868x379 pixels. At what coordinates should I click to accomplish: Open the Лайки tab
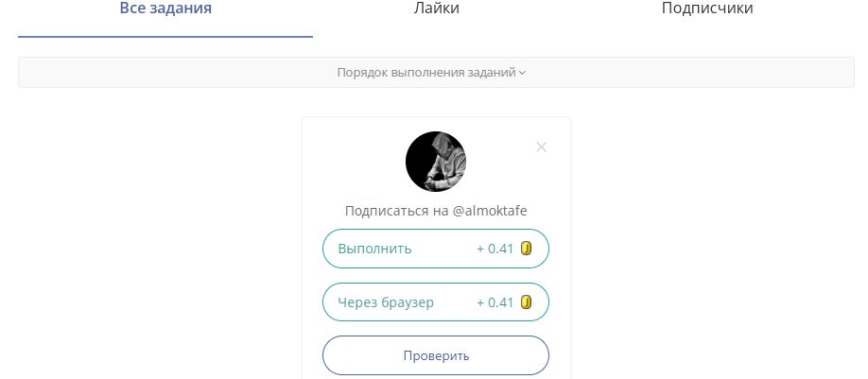(x=436, y=9)
